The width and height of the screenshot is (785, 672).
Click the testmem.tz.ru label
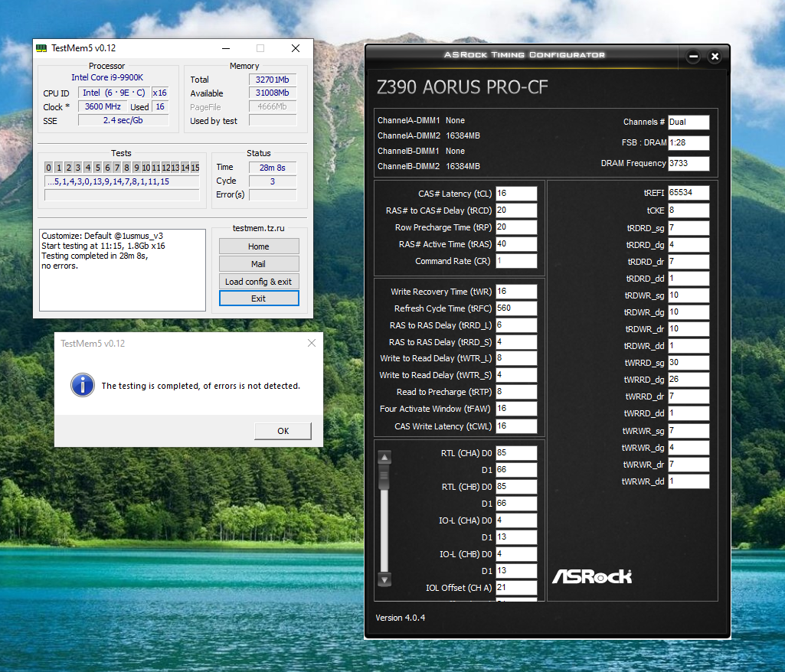(x=258, y=228)
